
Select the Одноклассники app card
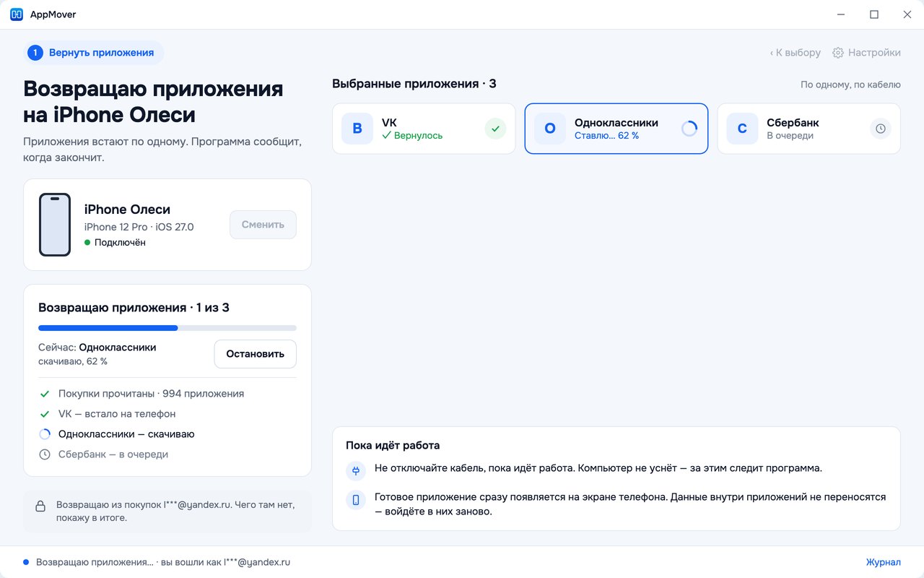[616, 129]
